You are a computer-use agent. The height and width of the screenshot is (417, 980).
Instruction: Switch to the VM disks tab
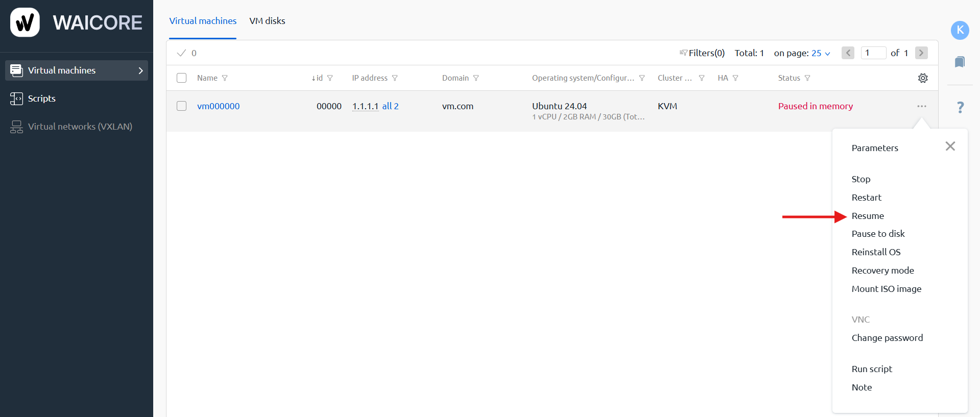click(267, 21)
